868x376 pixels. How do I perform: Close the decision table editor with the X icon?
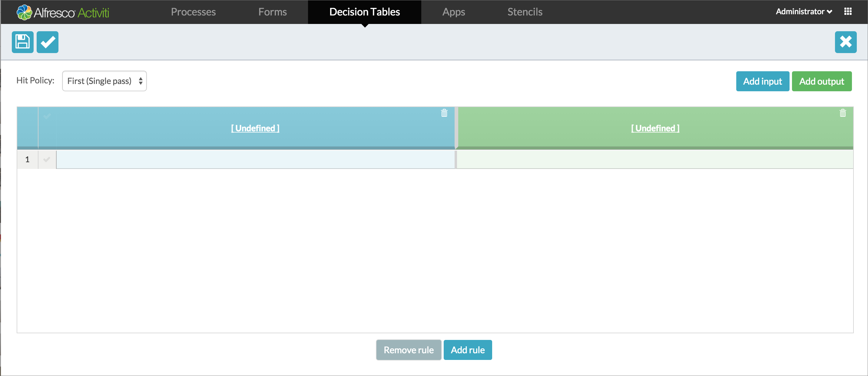coord(846,42)
